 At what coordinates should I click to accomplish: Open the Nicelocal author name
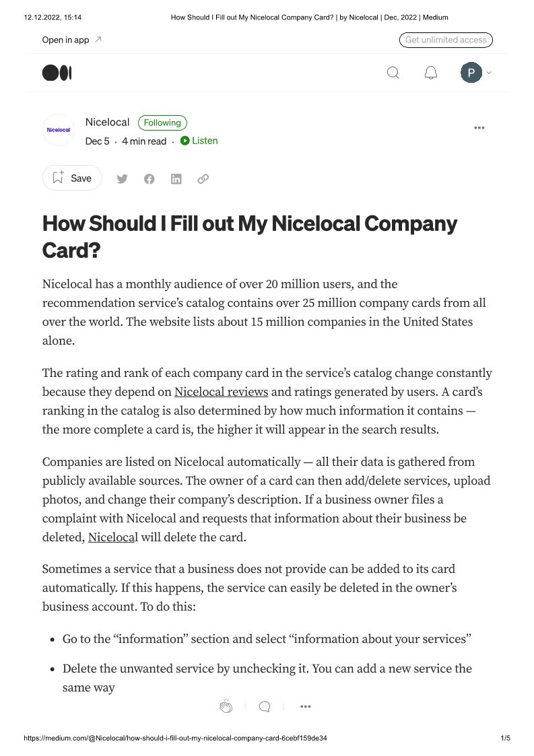click(x=107, y=122)
